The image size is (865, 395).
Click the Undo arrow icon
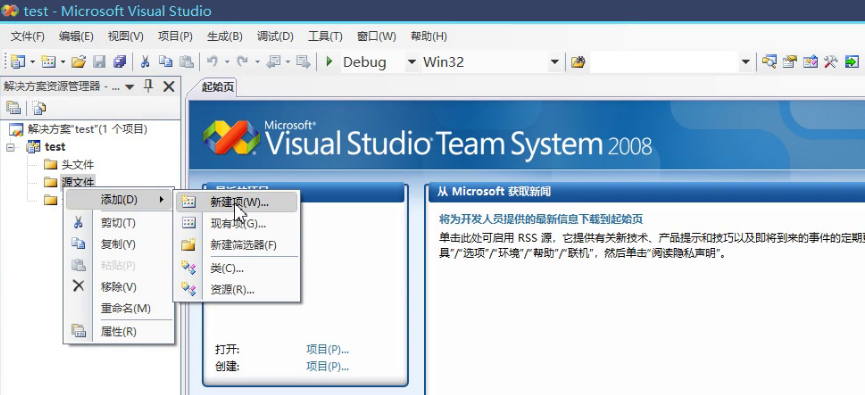pos(212,62)
